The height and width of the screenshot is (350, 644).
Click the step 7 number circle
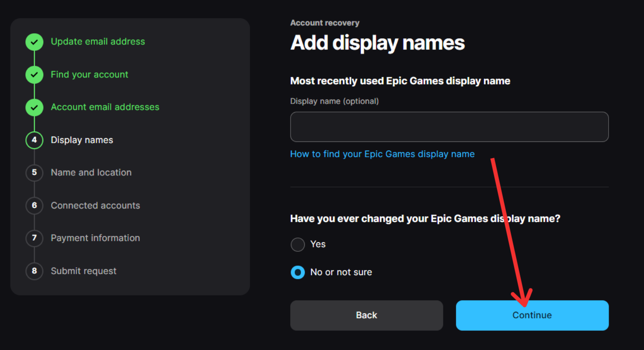(x=34, y=238)
